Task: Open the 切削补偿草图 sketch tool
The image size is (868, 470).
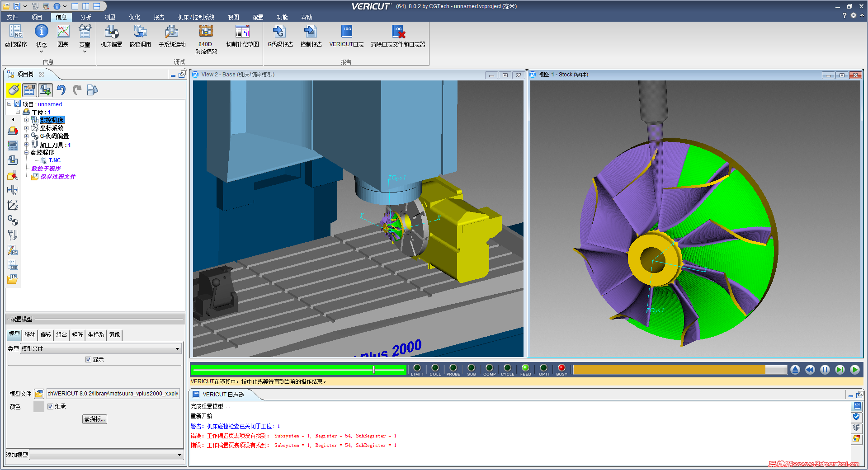Action: [242, 36]
